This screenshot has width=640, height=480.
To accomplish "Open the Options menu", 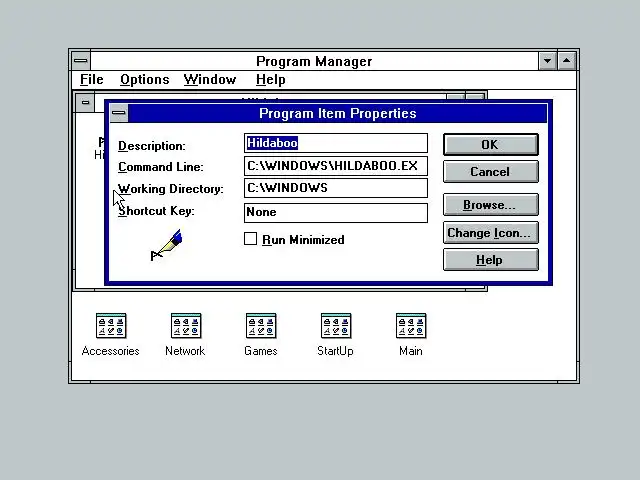I will click(144, 80).
